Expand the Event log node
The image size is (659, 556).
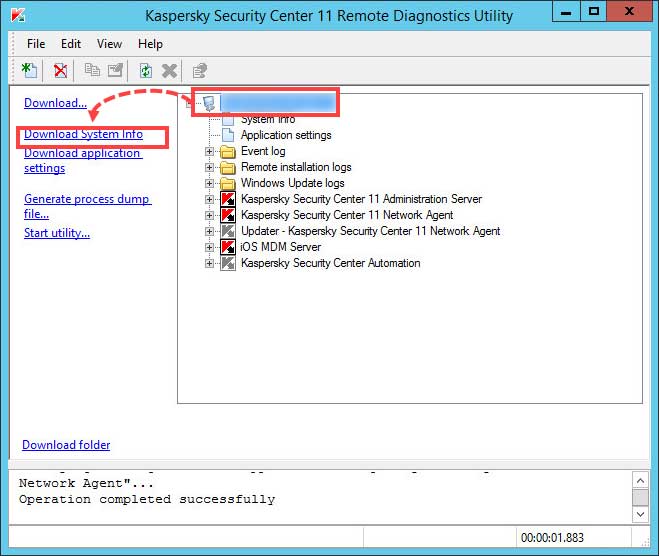(209, 151)
